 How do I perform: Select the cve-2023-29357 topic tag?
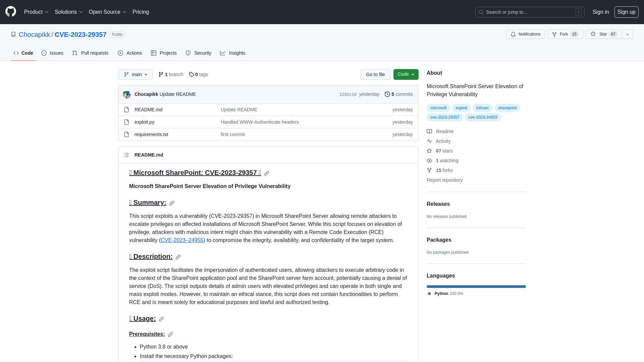point(445,117)
